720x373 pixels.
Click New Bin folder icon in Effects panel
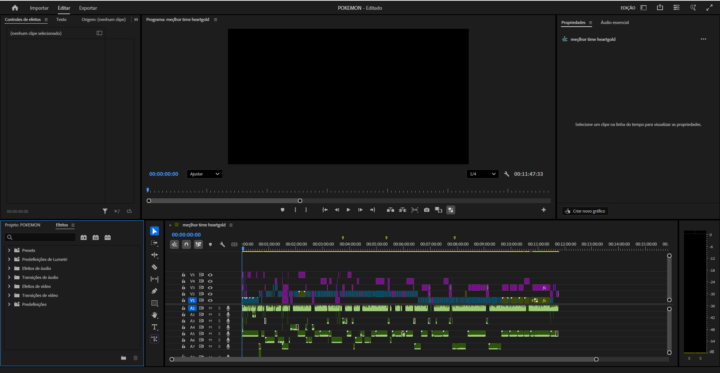click(x=124, y=358)
